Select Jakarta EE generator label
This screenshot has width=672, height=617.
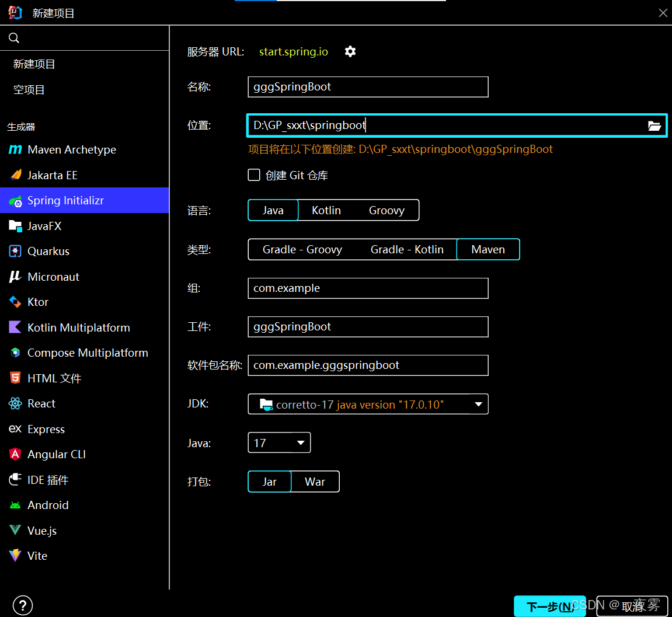point(53,175)
